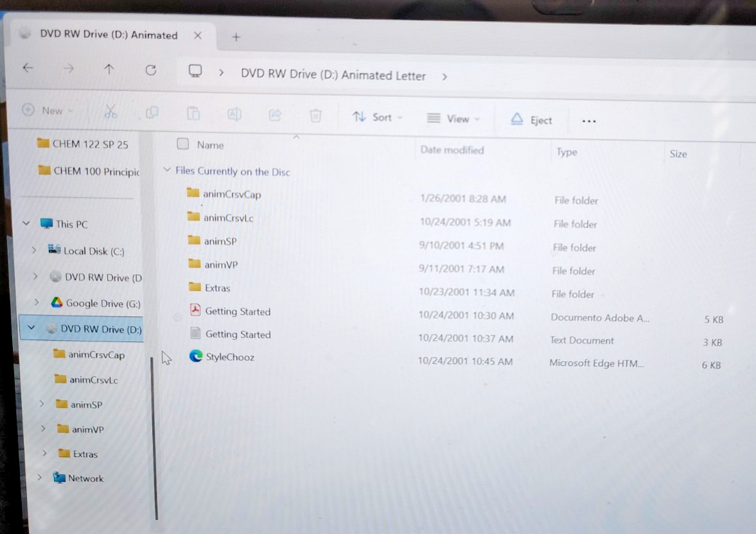This screenshot has height=534, width=756.
Task: Click the Google Drive icon in sidebar
Action: tap(57, 302)
